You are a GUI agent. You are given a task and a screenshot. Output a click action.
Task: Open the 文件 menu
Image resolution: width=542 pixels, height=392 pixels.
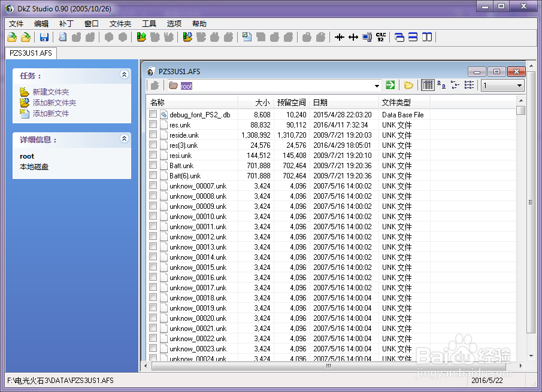pos(16,24)
